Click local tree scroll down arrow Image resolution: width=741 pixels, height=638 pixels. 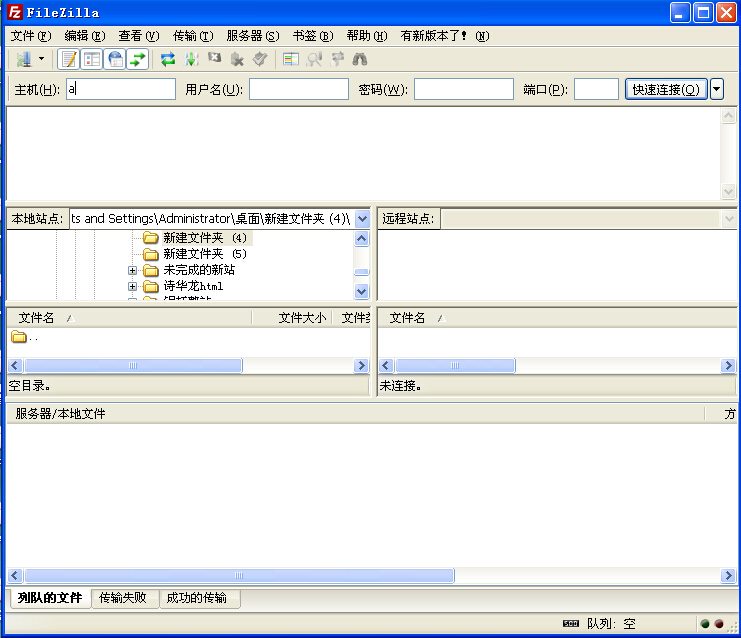(362, 291)
